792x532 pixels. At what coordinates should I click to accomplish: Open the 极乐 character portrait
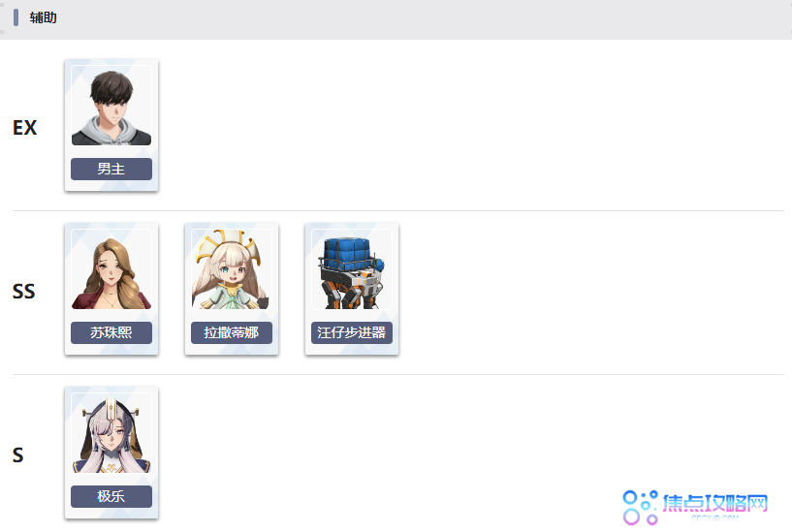click(111, 433)
